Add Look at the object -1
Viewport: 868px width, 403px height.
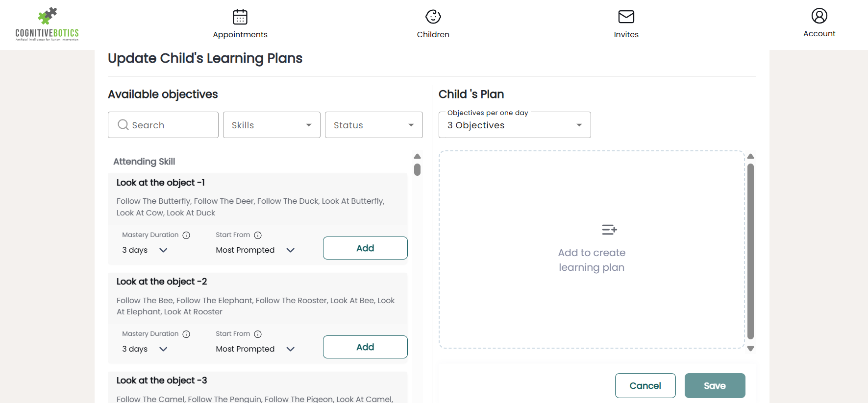[365, 248]
